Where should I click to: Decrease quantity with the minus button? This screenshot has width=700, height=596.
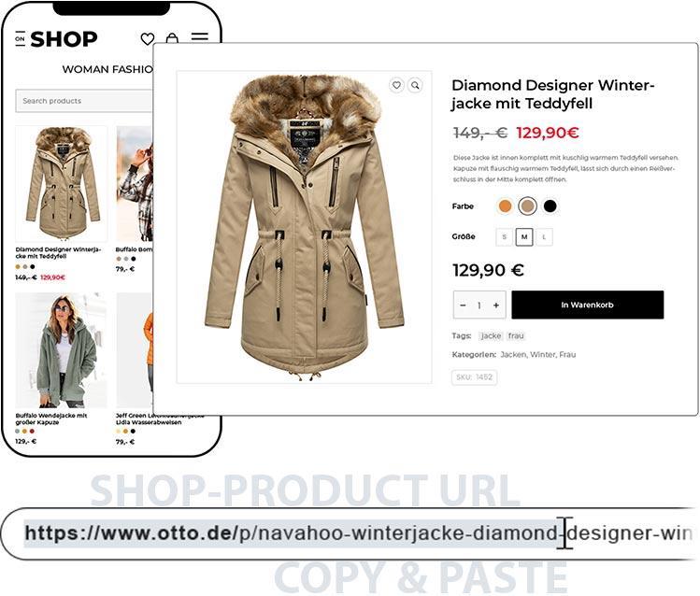click(x=463, y=305)
